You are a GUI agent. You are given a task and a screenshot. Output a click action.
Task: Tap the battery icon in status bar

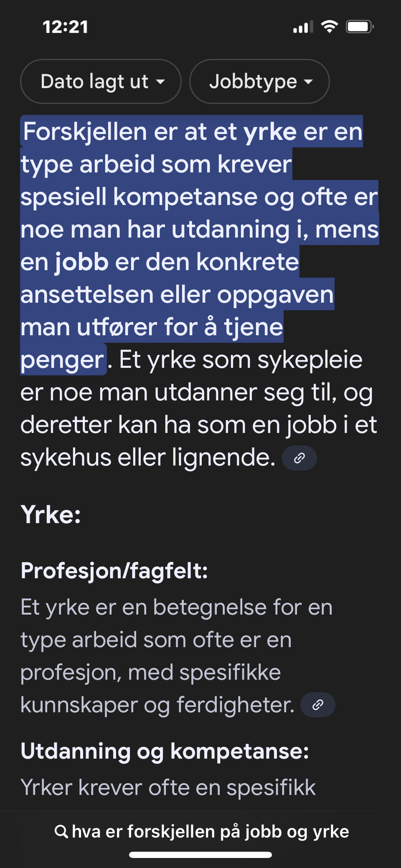tap(359, 27)
